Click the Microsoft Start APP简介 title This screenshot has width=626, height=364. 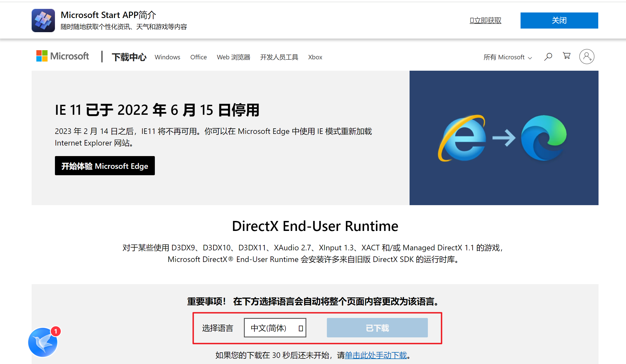108,15
